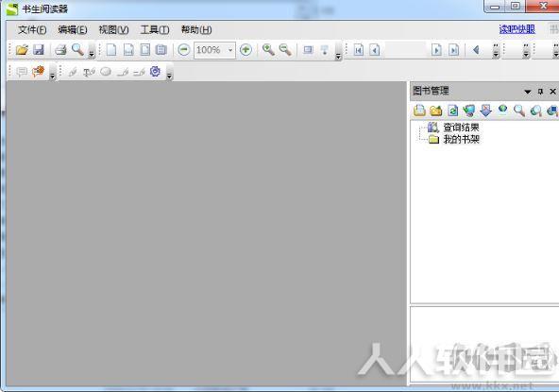This screenshot has width=559, height=392.
Task: Open the 100% zoom level dropdown
Action: pos(230,50)
